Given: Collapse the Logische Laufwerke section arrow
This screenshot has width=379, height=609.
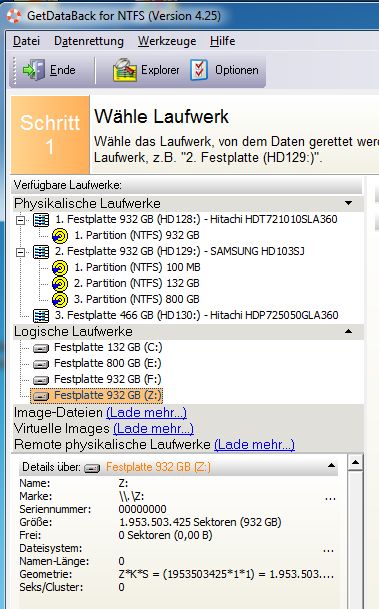Looking at the screenshot, I should 348,331.
